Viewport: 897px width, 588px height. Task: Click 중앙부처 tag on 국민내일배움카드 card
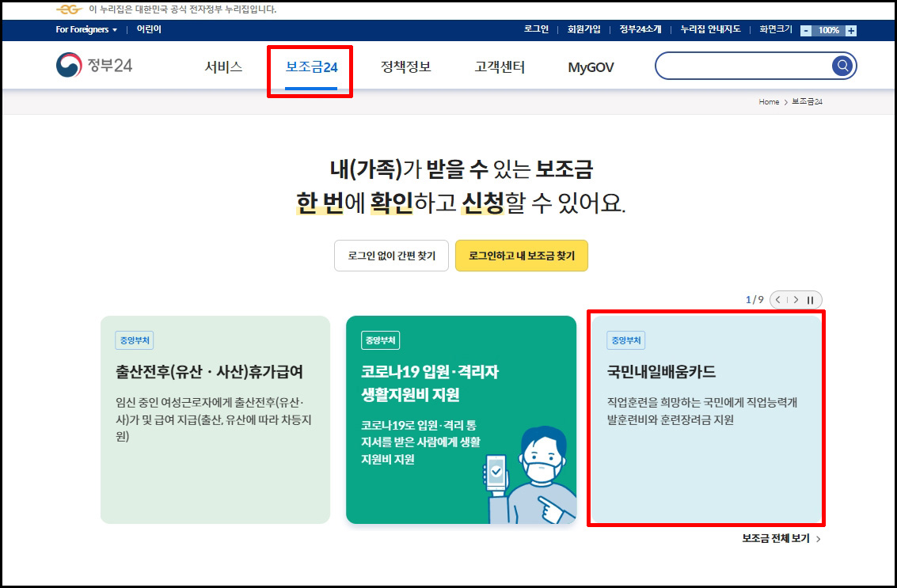click(625, 340)
